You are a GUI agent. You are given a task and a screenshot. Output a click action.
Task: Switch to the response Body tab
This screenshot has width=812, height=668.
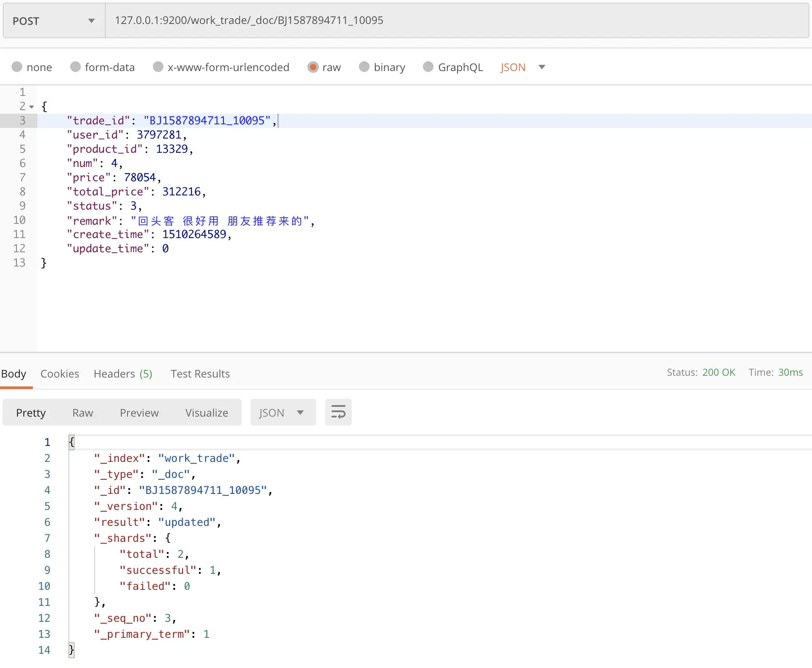pos(14,374)
